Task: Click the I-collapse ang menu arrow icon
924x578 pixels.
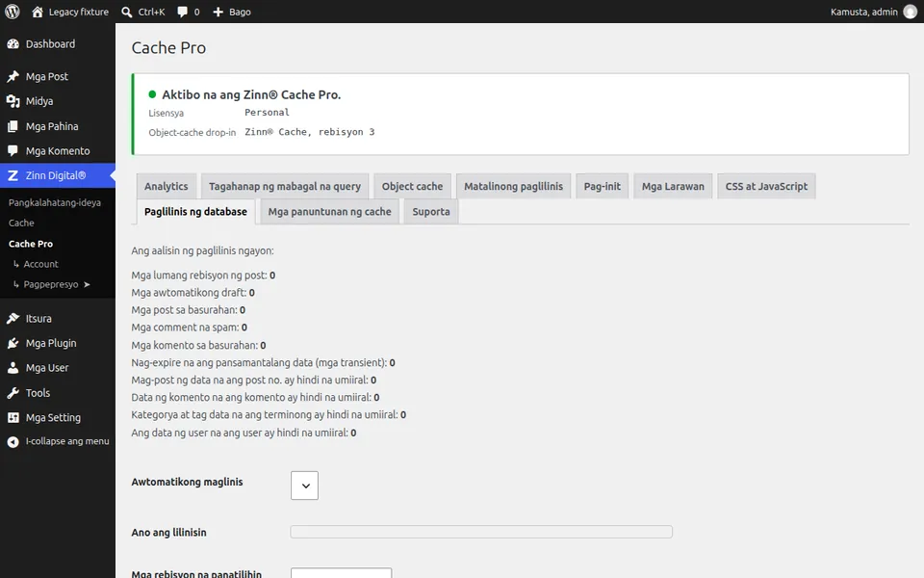Action: (13, 442)
